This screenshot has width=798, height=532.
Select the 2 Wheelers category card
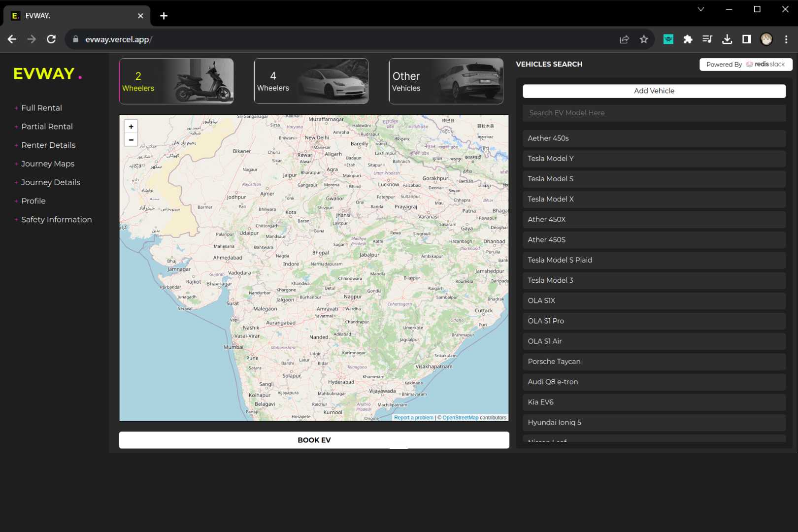(176, 81)
